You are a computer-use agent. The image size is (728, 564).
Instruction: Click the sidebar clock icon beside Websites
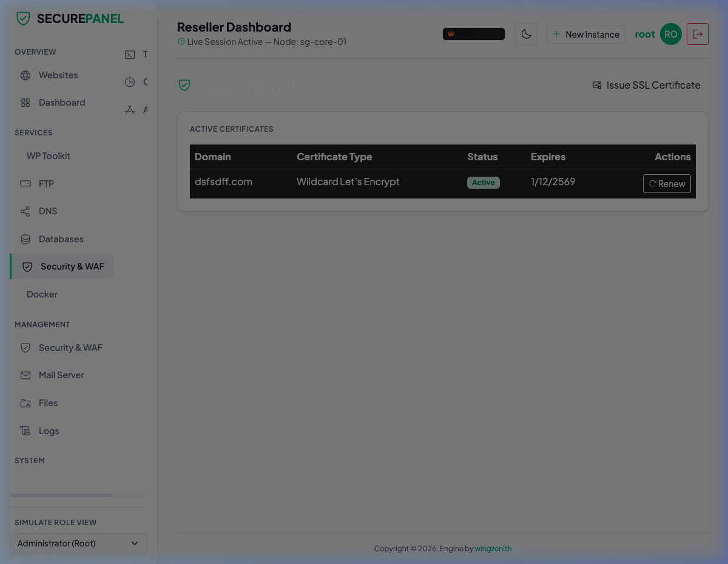click(x=130, y=82)
